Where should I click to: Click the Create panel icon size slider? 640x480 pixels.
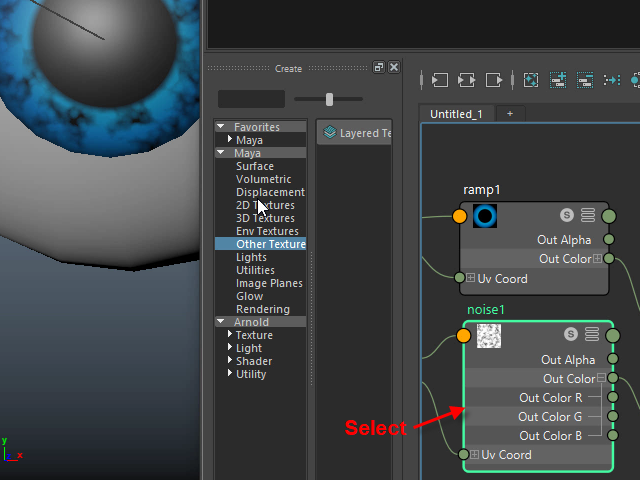coord(330,99)
